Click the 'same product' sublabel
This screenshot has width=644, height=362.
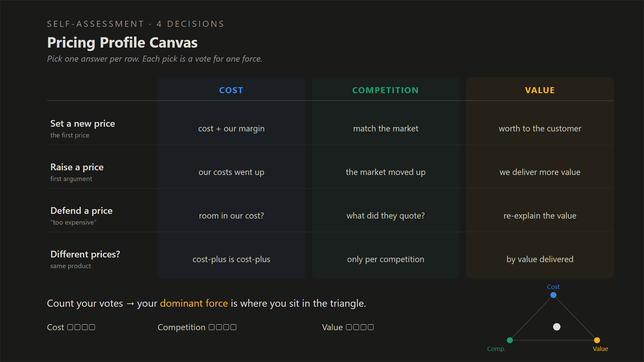[x=70, y=266]
